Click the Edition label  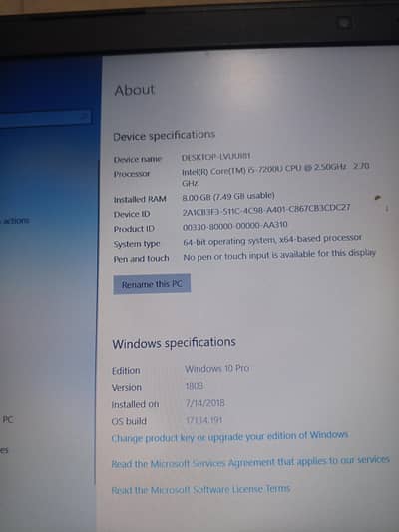[126, 371]
